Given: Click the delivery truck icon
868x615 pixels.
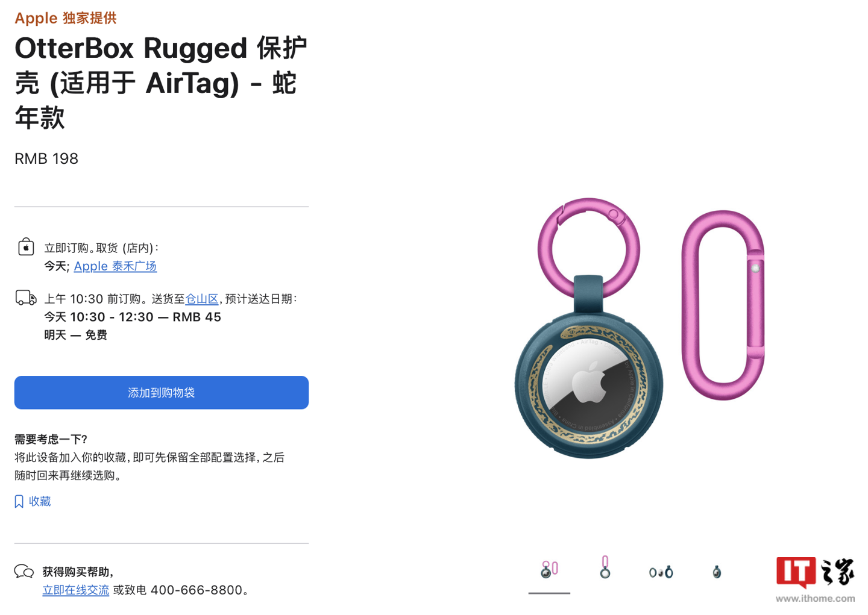Looking at the screenshot, I should (26, 298).
